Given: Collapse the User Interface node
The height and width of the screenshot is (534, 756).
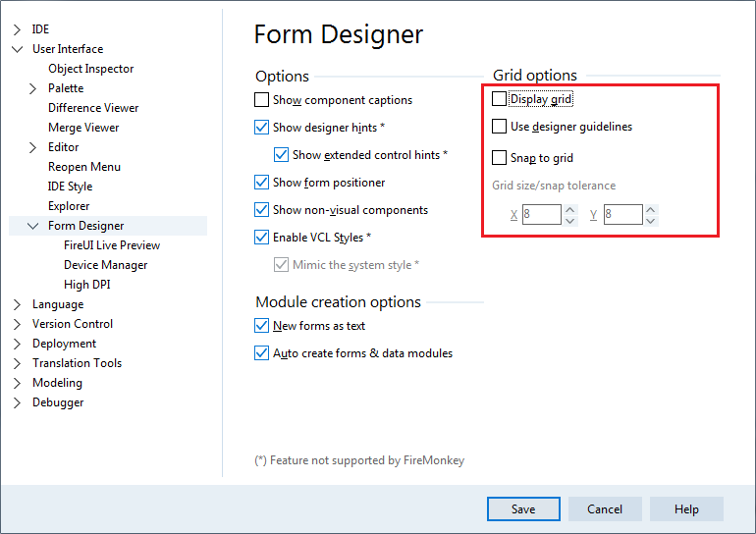Looking at the screenshot, I should (17, 49).
